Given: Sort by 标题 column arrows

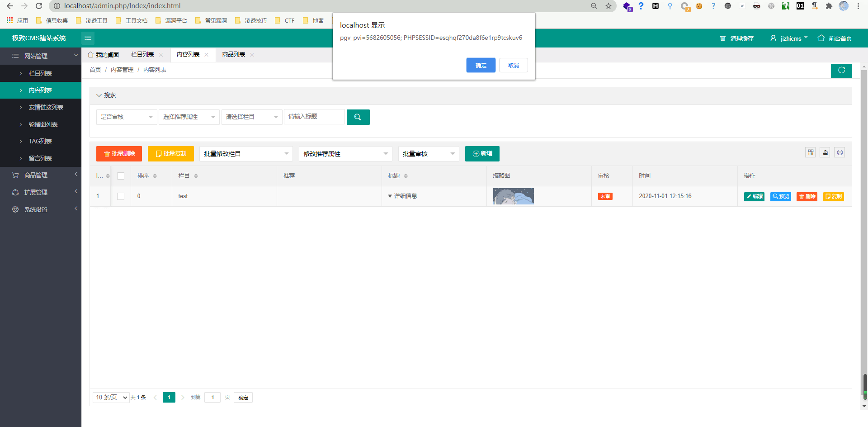Looking at the screenshot, I should click(406, 176).
